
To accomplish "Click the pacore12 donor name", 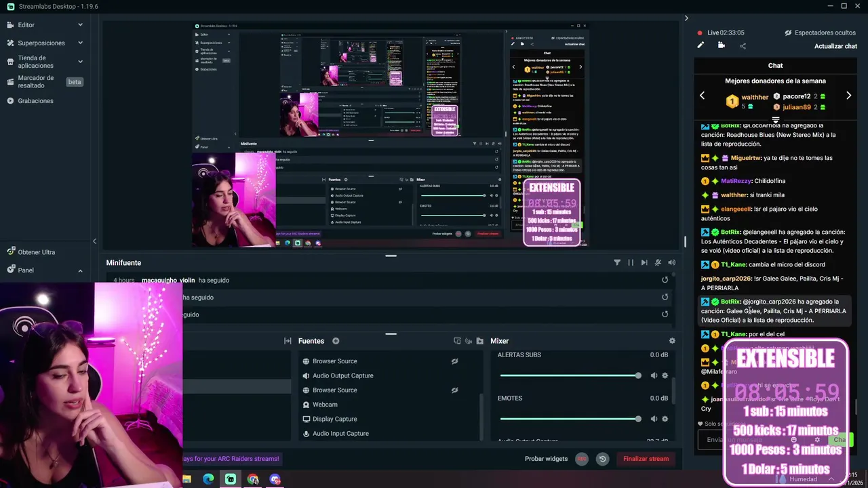I will (797, 96).
